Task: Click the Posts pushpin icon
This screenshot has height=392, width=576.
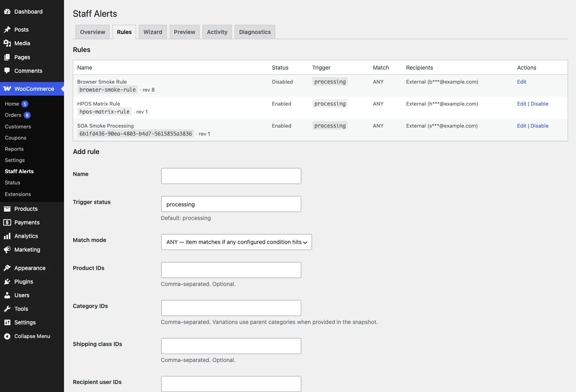Action: (7, 30)
